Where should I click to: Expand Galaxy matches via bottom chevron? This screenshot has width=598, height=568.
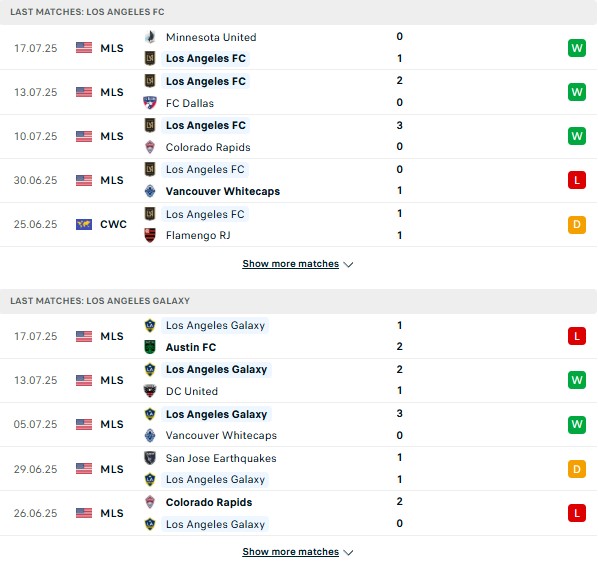(x=348, y=552)
